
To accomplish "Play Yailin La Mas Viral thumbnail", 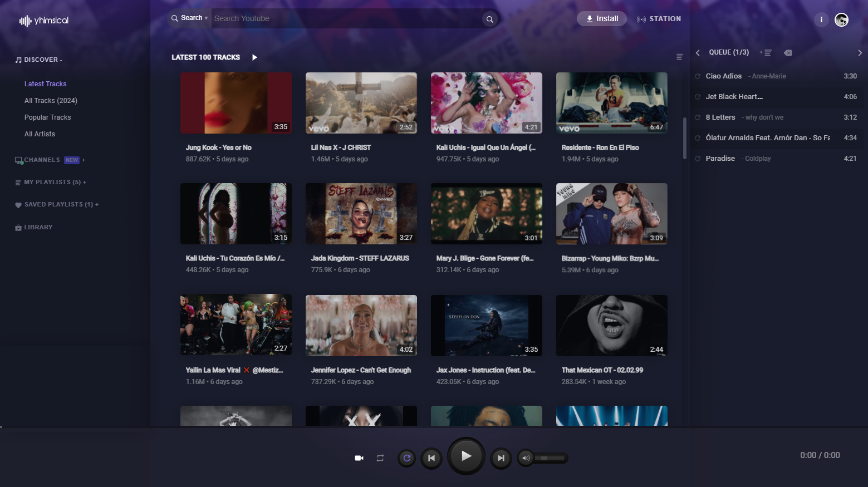I will click(x=236, y=326).
